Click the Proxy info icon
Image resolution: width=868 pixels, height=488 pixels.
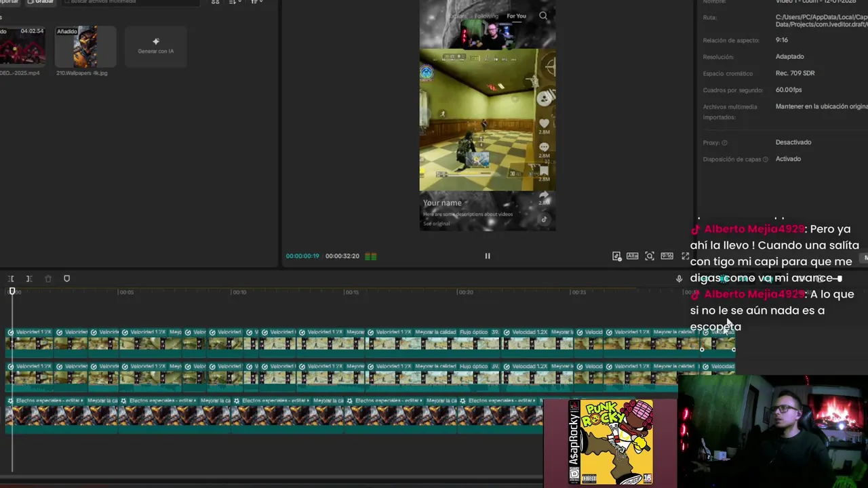click(724, 143)
